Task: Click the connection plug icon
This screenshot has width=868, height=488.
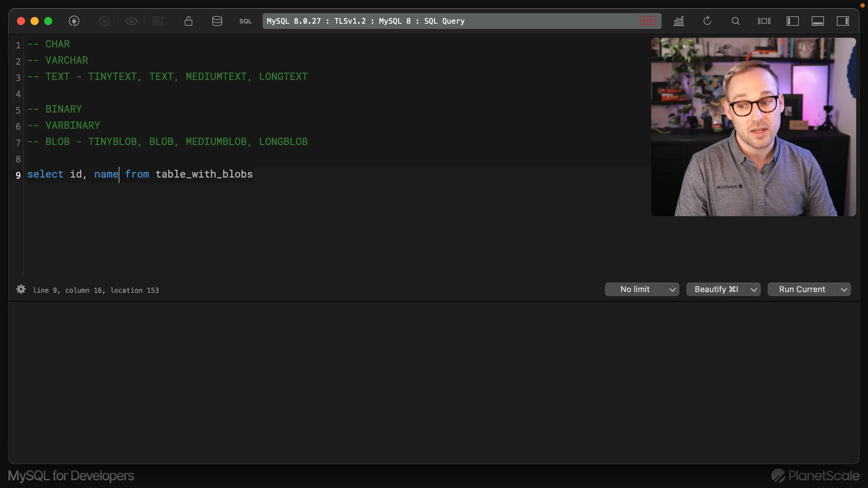Action: (74, 21)
